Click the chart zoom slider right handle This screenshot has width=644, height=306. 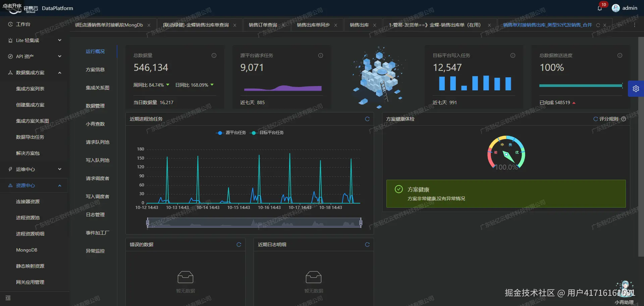(361, 222)
